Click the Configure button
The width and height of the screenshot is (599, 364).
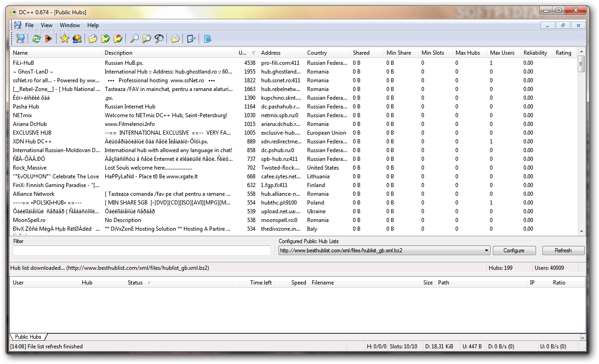[514, 250]
